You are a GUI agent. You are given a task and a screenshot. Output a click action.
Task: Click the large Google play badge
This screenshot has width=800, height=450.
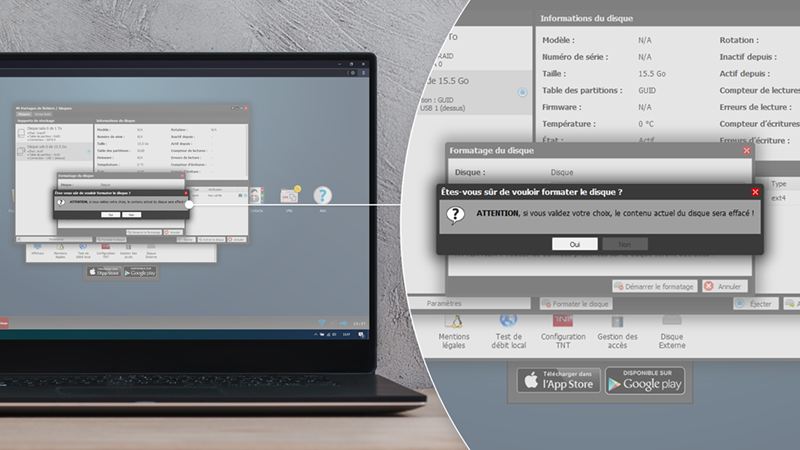[x=645, y=380]
